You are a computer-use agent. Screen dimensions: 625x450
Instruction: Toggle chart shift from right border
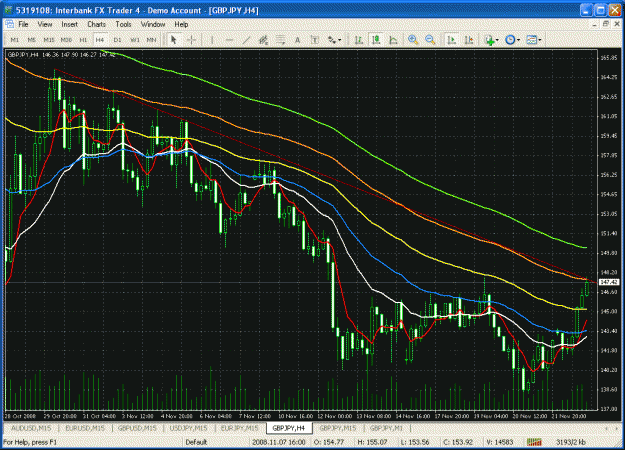click(x=468, y=40)
